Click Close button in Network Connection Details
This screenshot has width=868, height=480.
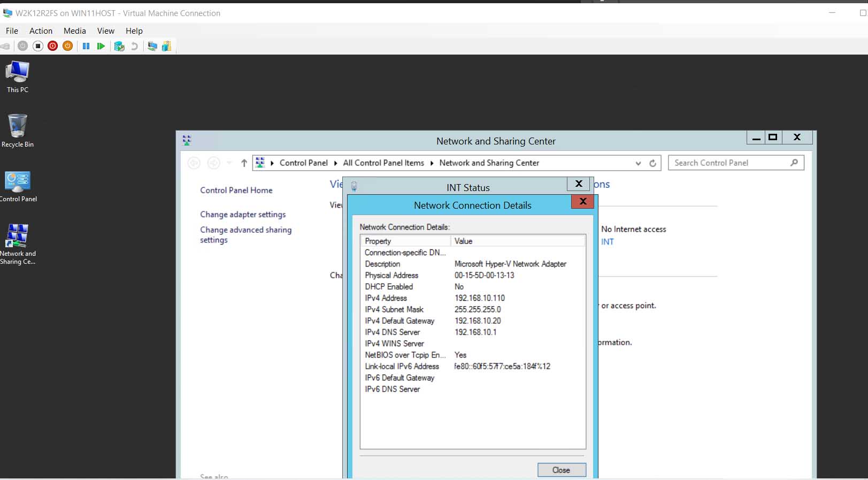(x=562, y=470)
